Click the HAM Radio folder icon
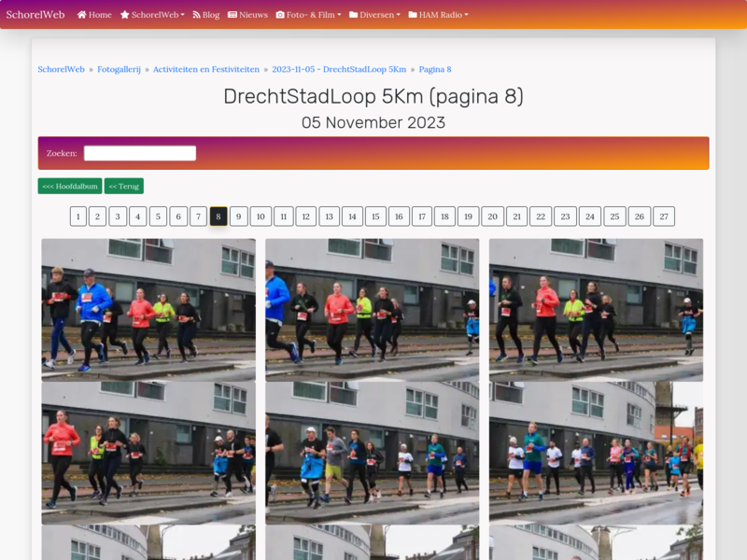 tap(413, 15)
